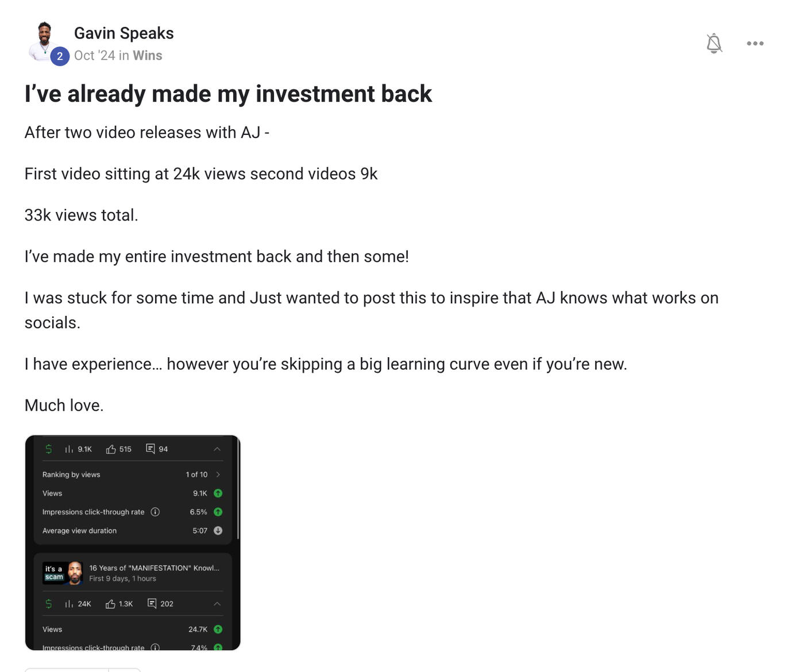Click Gavin Speaks' profile avatar
Screen dimensions: 791x672
pos(44,39)
